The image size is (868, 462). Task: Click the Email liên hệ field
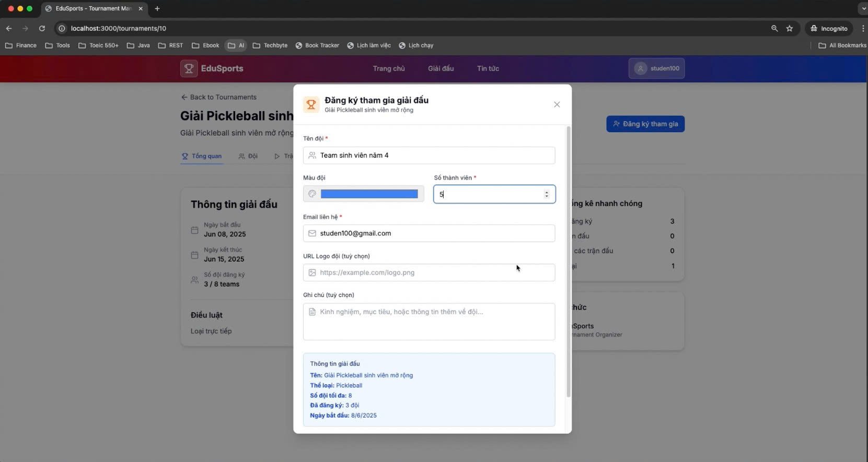click(x=429, y=233)
